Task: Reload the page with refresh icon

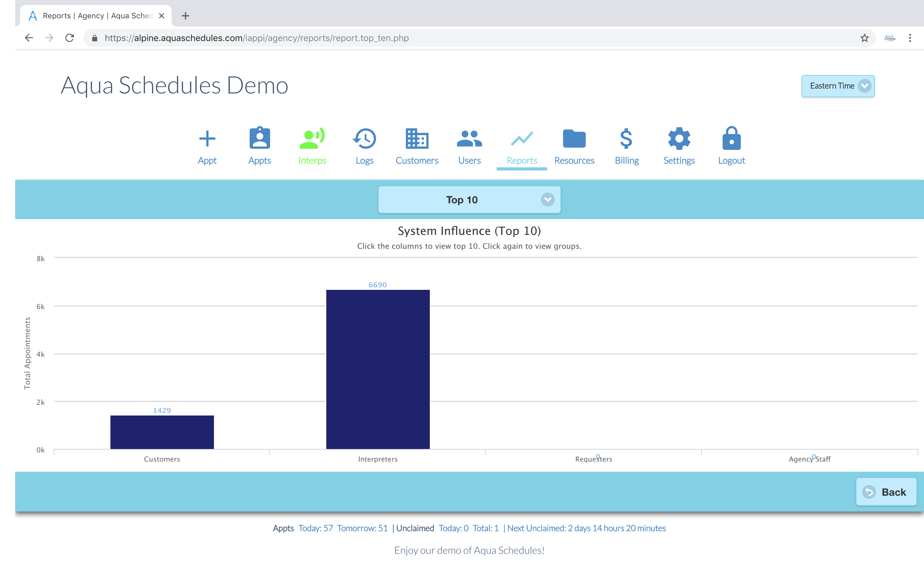Action: pos(69,38)
